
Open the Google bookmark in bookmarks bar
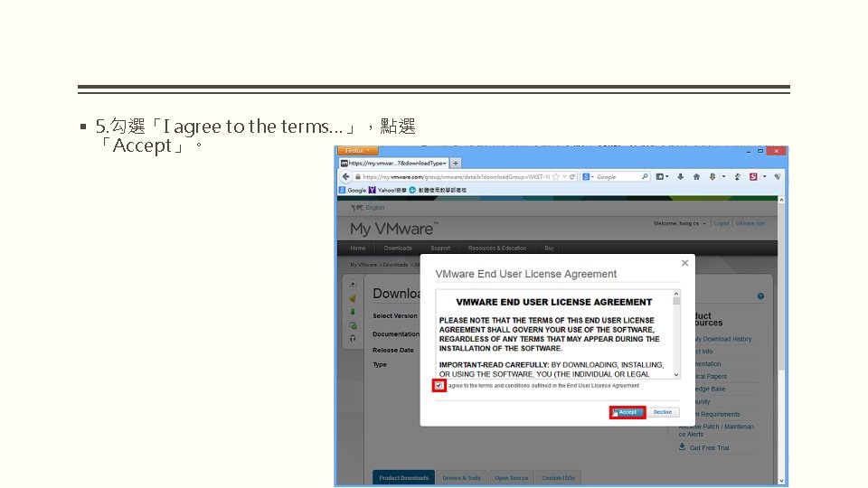click(353, 191)
